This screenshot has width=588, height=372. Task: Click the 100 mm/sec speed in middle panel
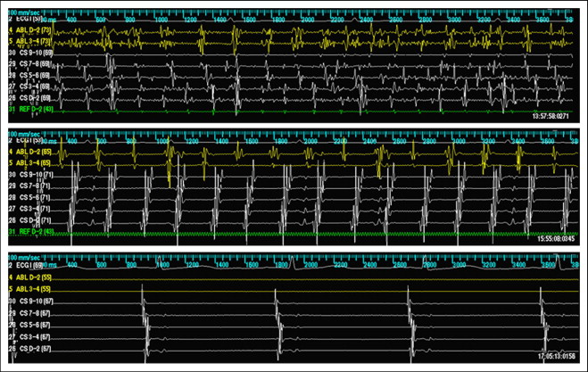(x=24, y=133)
